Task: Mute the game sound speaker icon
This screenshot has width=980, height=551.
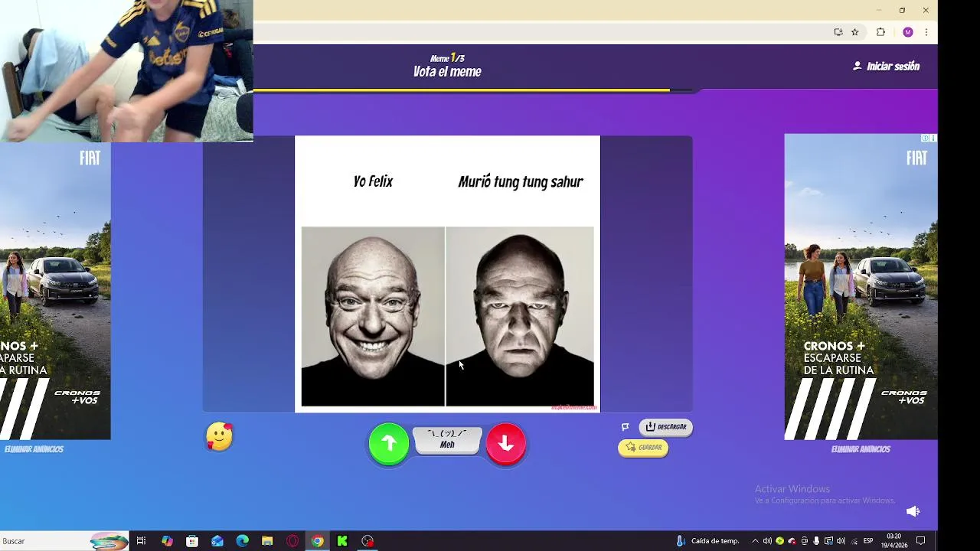Action: click(913, 511)
